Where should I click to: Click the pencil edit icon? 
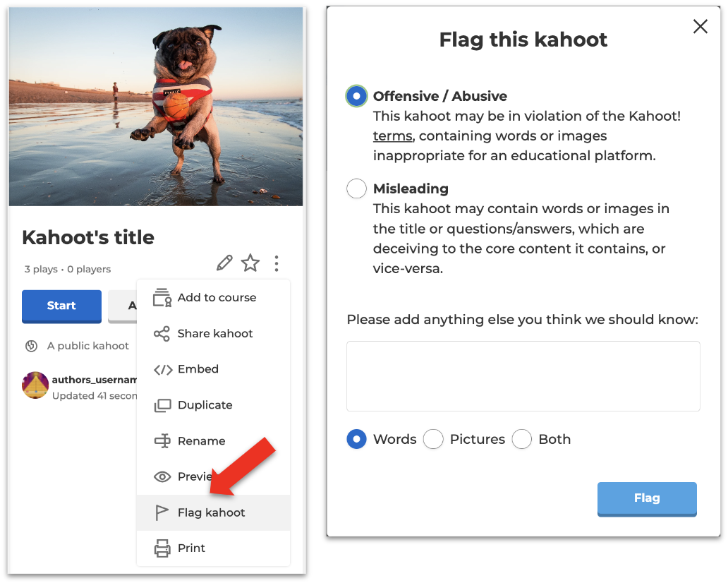click(224, 263)
